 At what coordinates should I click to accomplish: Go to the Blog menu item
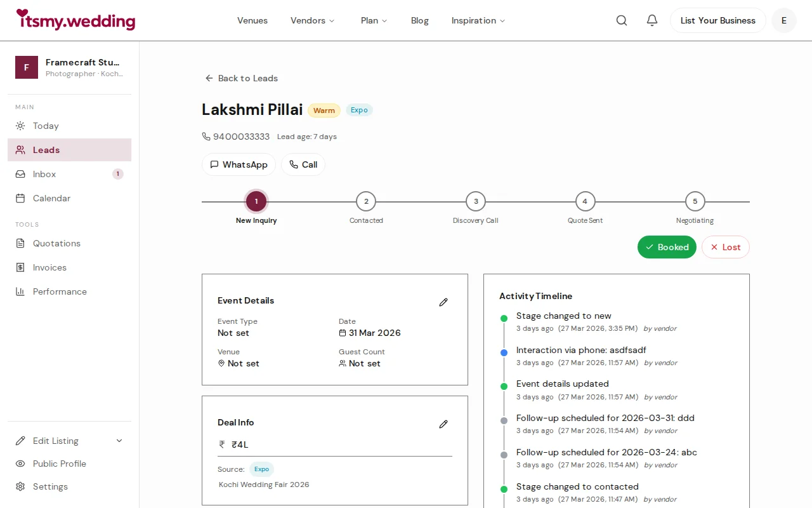coord(419,20)
